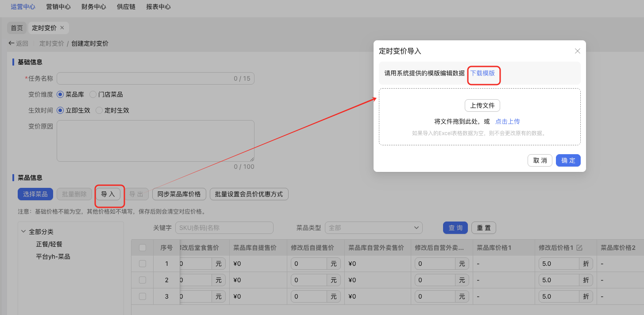The height and width of the screenshot is (315, 644).
Task: Choose 定时生效 radio option
Action: point(99,110)
